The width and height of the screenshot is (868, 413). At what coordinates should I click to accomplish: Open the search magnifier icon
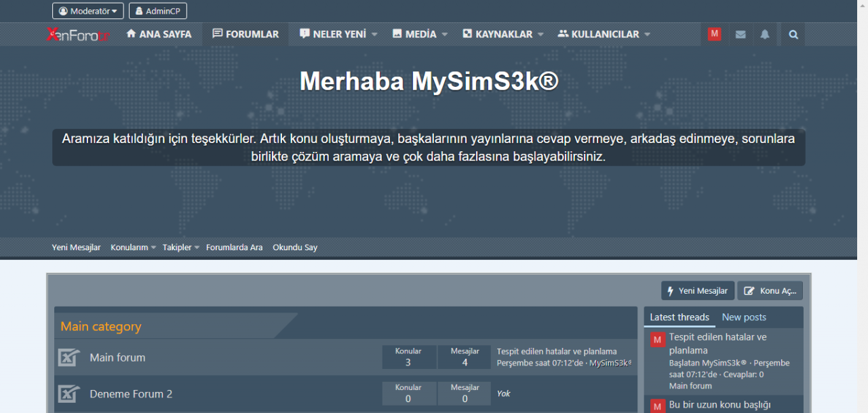793,35
